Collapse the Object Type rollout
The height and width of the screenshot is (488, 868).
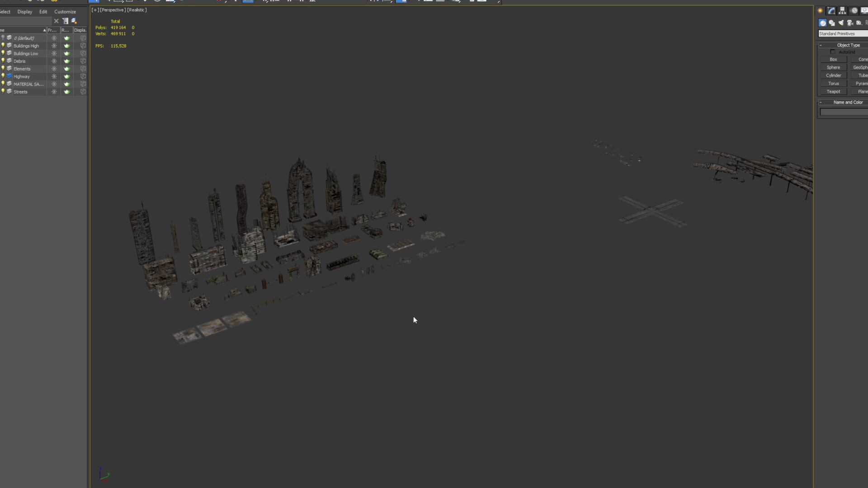point(821,45)
